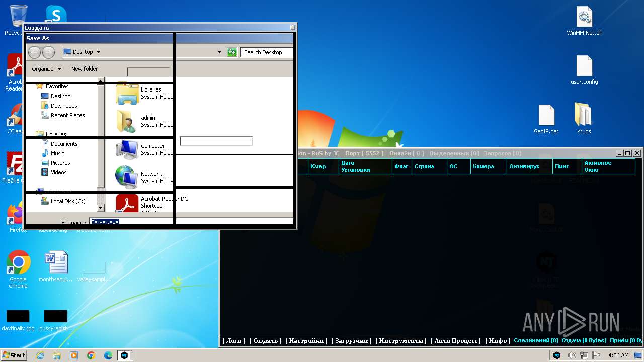
Task: Select monthsequi Word document on desktop
Action: pyautogui.click(x=56, y=267)
